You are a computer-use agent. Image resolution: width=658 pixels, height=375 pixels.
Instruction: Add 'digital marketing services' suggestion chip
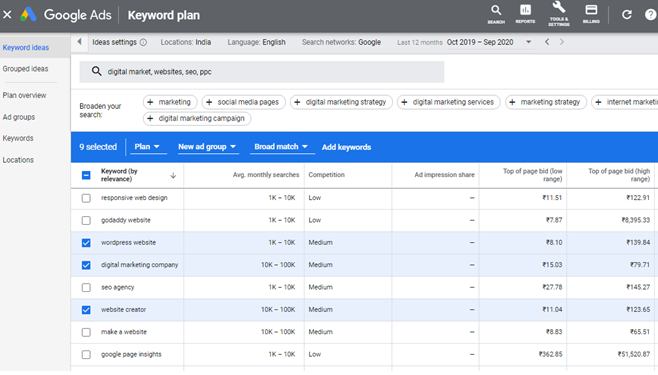pos(449,102)
